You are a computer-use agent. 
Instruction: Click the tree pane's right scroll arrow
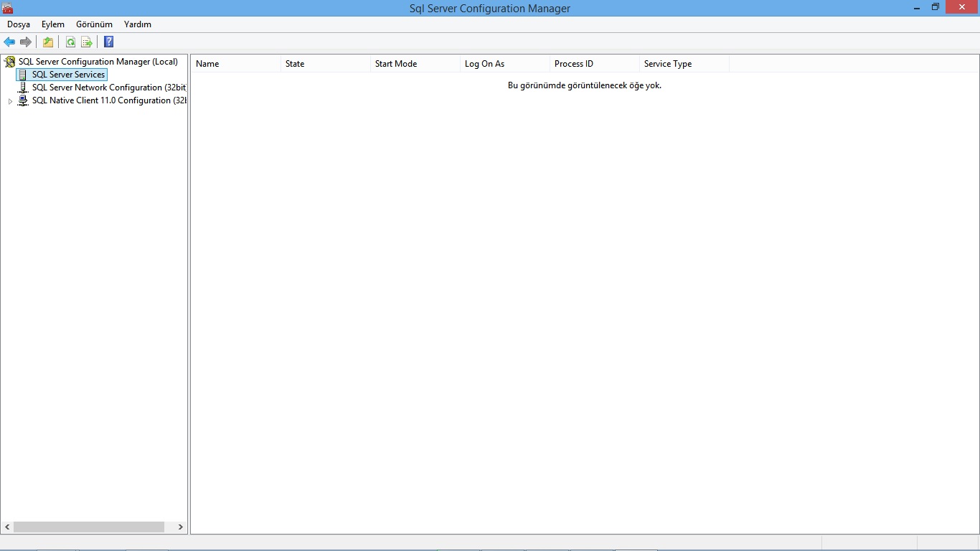pyautogui.click(x=181, y=527)
